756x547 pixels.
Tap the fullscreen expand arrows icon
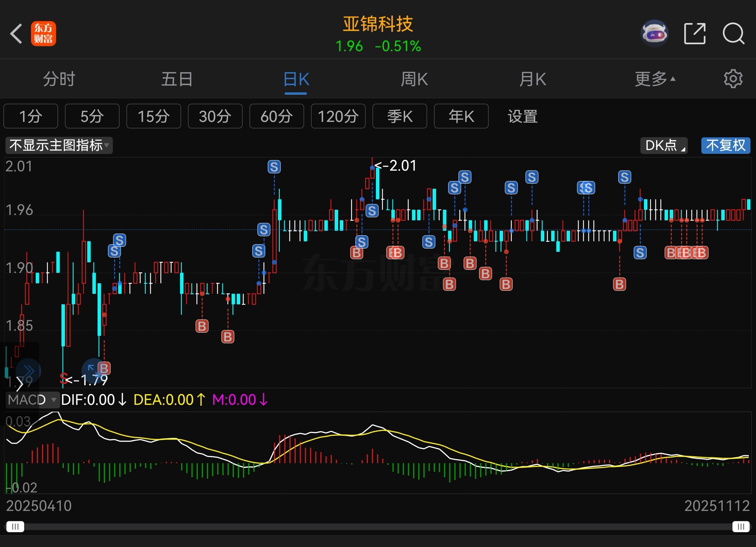tap(92, 370)
